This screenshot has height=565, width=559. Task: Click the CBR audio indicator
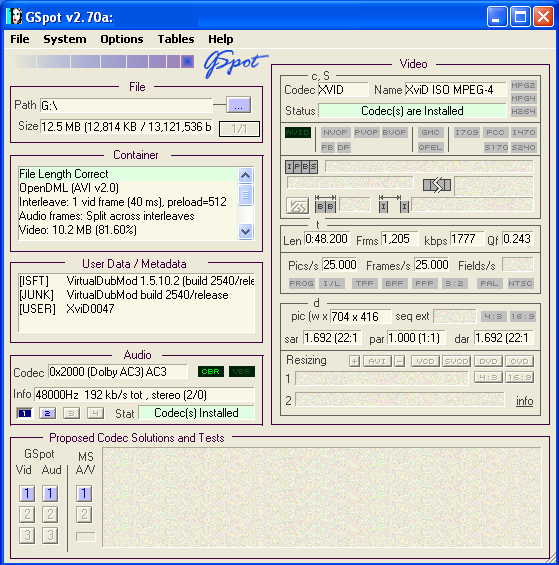tap(210, 372)
